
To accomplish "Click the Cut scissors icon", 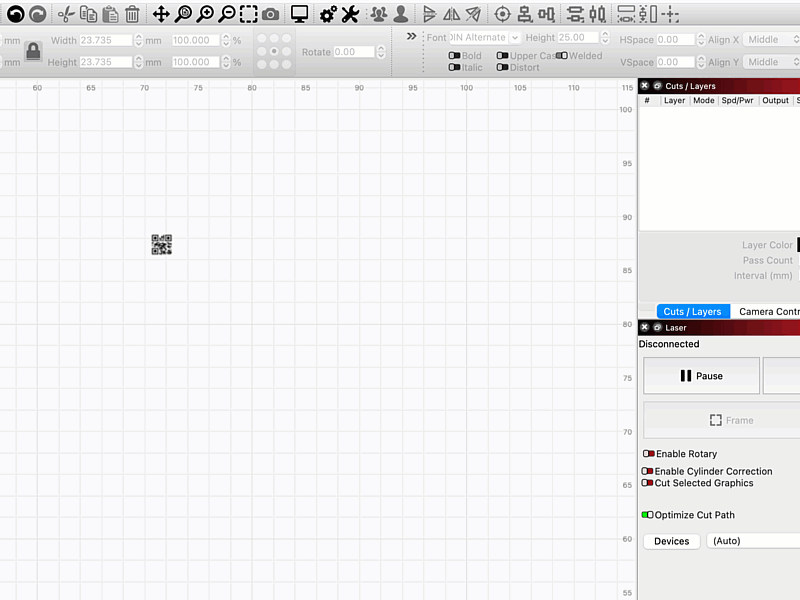I will pos(66,14).
